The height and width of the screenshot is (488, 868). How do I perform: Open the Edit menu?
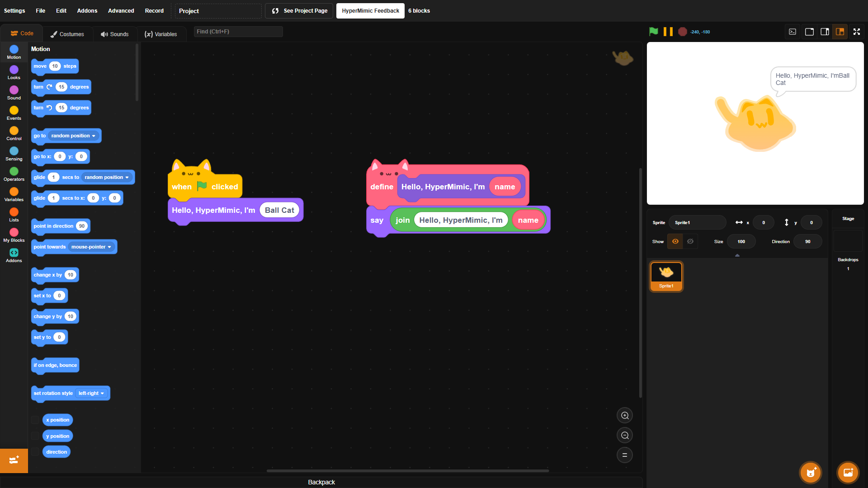point(61,11)
